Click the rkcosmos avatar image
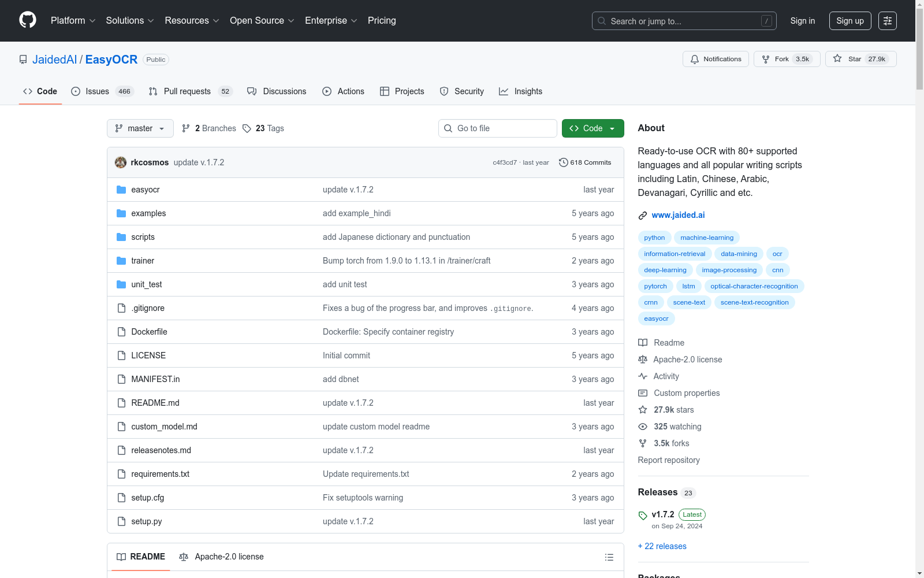The height and width of the screenshot is (578, 924). click(x=121, y=162)
